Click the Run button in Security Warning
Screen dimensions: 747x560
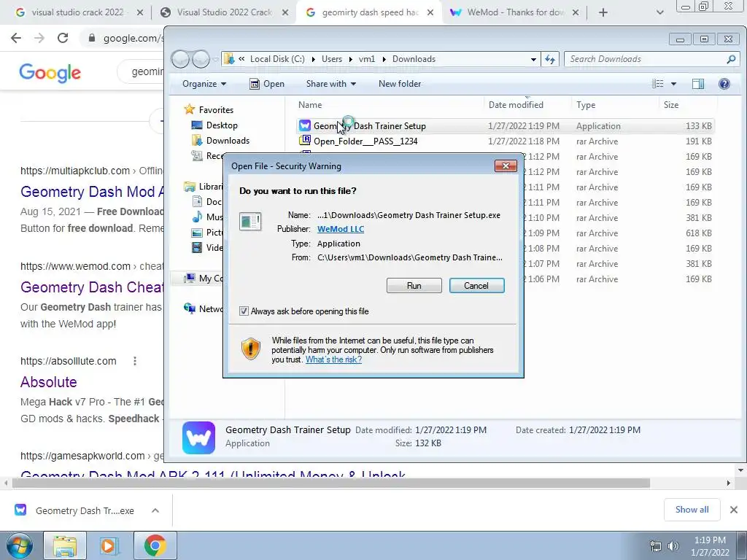tap(414, 285)
